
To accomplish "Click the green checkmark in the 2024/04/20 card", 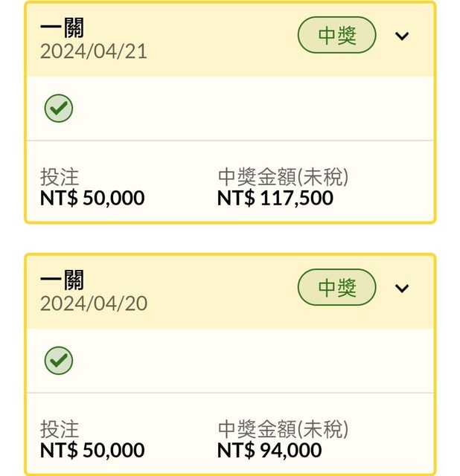I will [58, 361].
